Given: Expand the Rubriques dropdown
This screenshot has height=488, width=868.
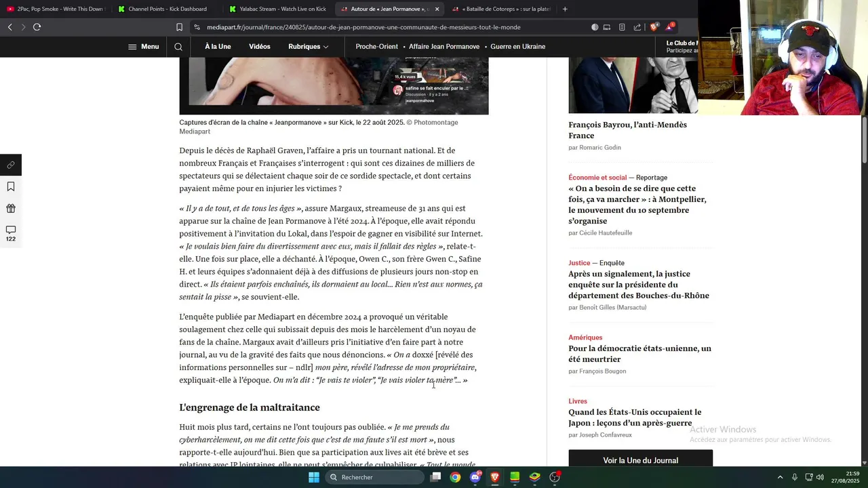Looking at the screenshot, I should coord(309,47).
